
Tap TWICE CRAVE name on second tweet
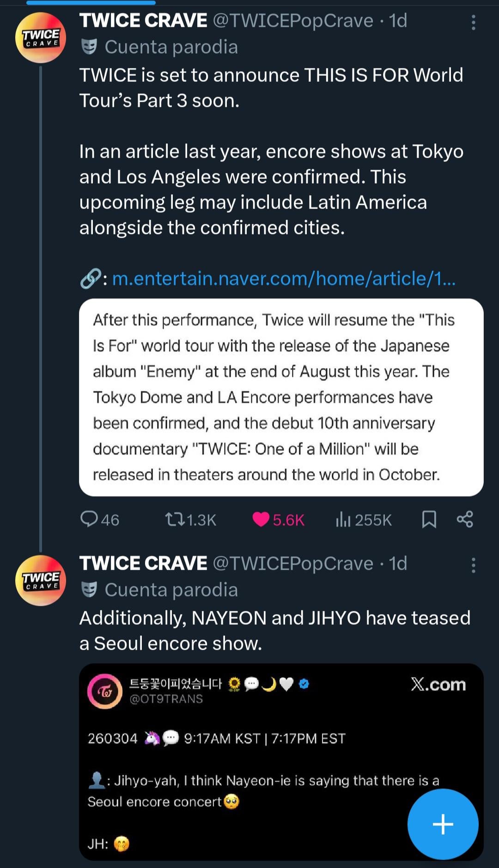[143, 563]
